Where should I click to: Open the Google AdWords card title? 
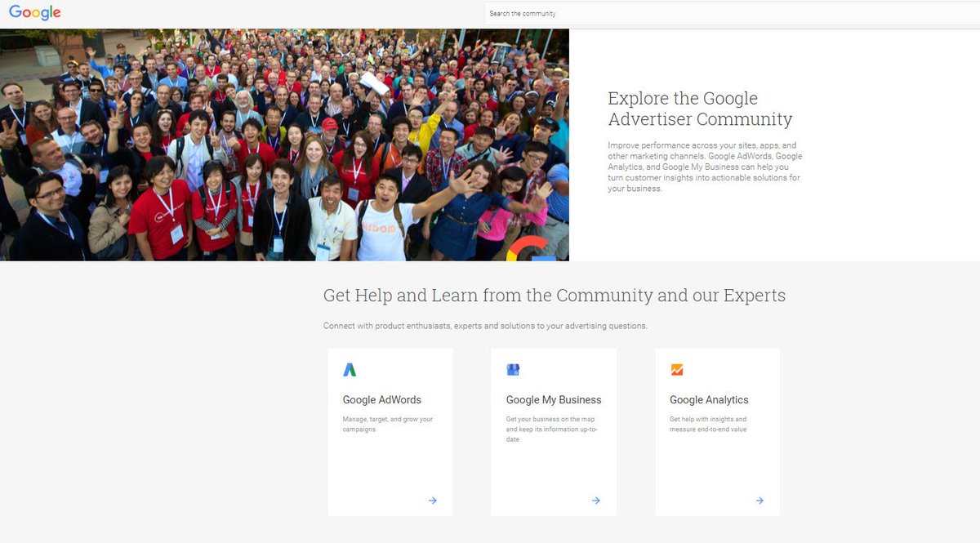[x=381, y=400]
